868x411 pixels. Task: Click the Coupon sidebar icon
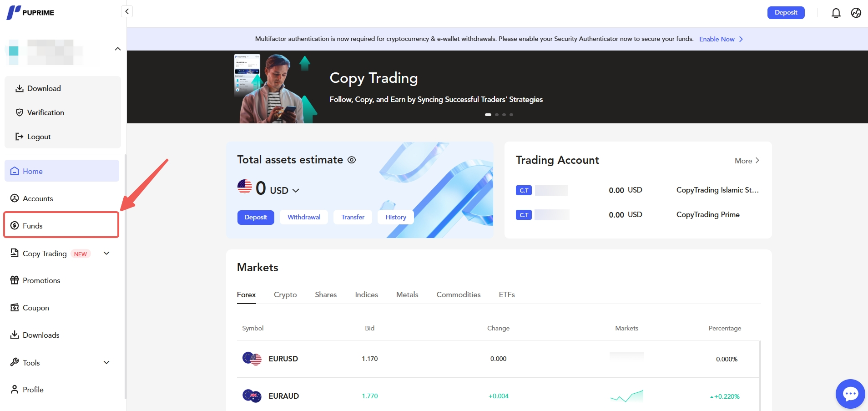(x=15, y=308)
